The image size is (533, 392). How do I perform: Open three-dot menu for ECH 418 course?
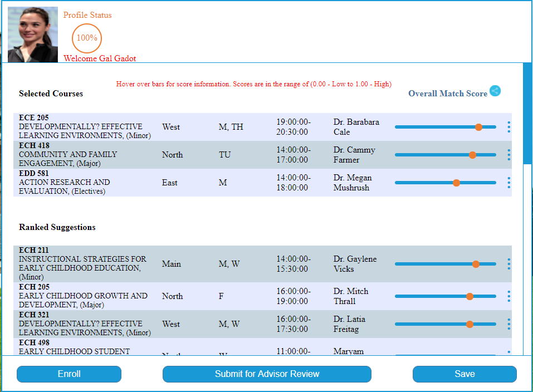pyautogui.click(x=508, y=155)
